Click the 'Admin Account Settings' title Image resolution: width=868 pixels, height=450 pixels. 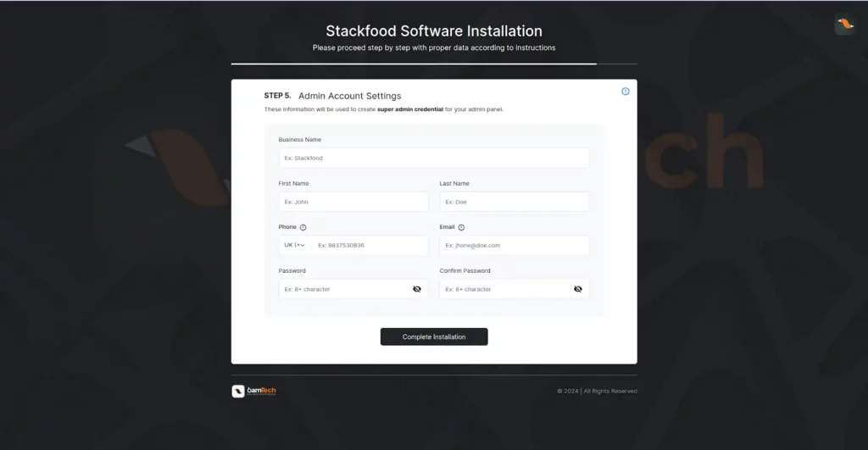pyautogui.click(x=350, y=96)
